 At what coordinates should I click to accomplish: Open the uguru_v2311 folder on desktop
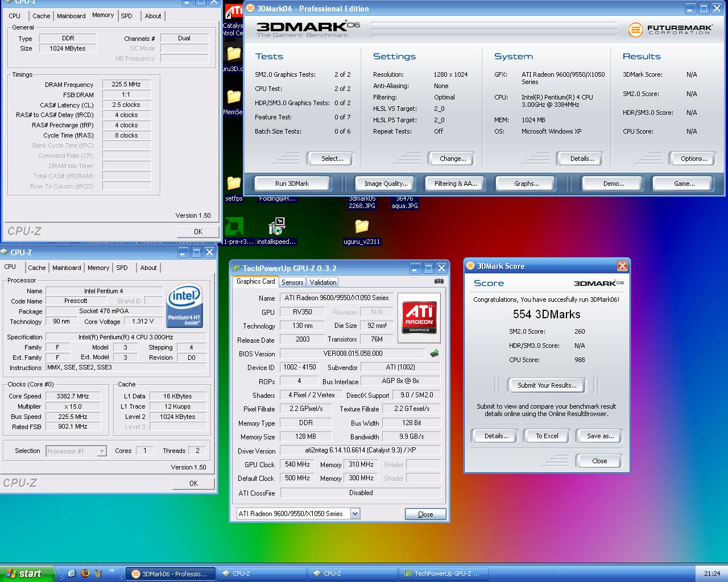pos(362,231)
